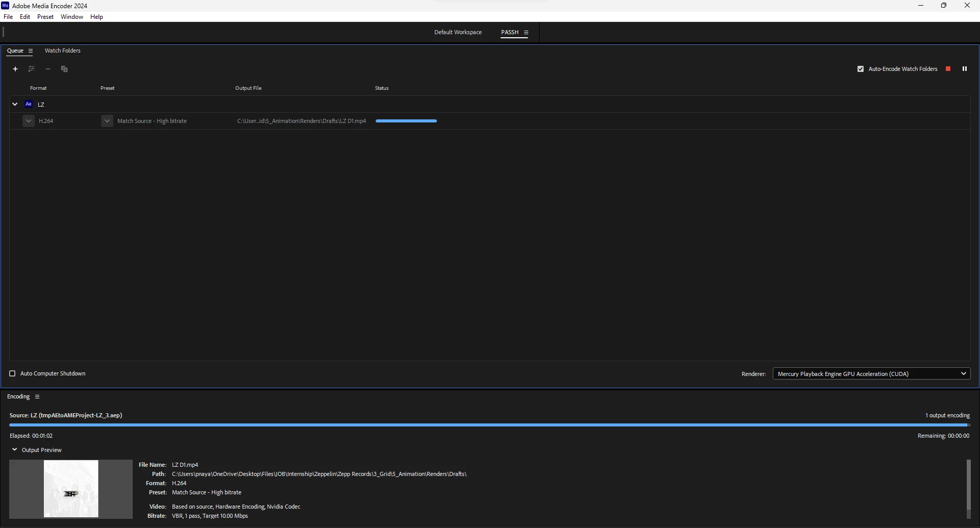The width and height of the screenshot is (980, 528).
Task: Click the Path value in output details
Action: point(319,474)
